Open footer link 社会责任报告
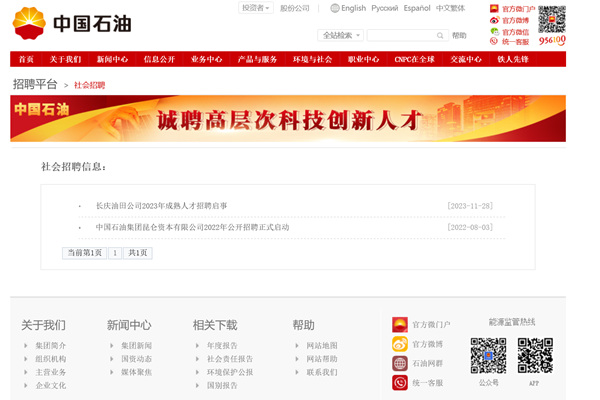The image size is (600, 400). (x=230, y=359)
